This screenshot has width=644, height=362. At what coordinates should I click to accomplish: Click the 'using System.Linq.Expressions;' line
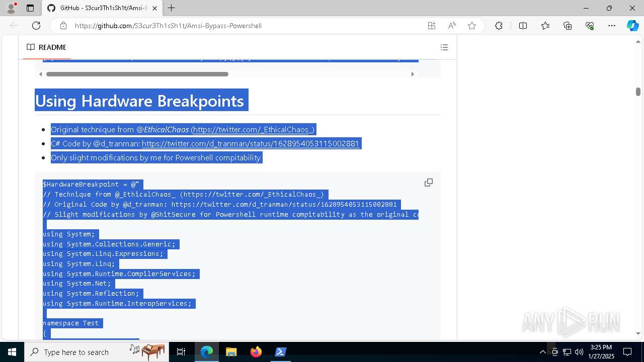click(x=103, y=254)
